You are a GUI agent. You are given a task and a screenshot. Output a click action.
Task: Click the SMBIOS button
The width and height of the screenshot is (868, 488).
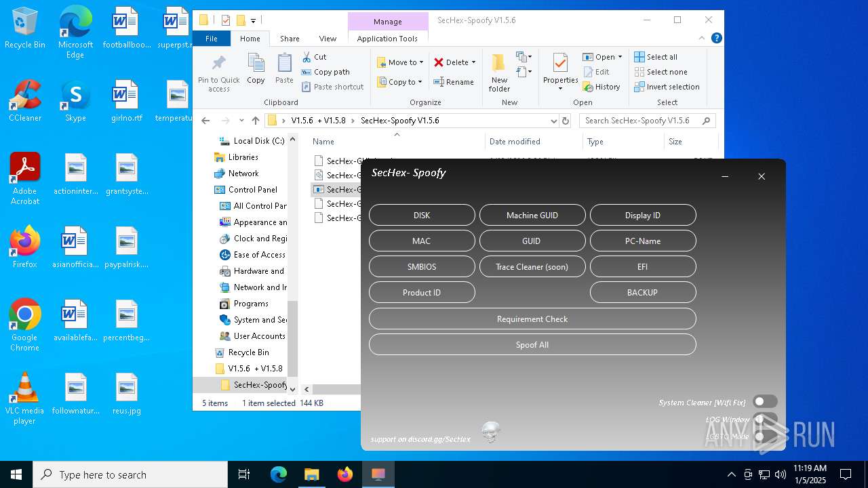422,266
